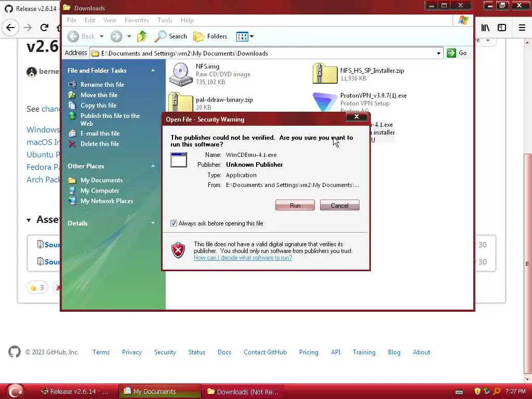Click the Start button on taskbar

15,391
